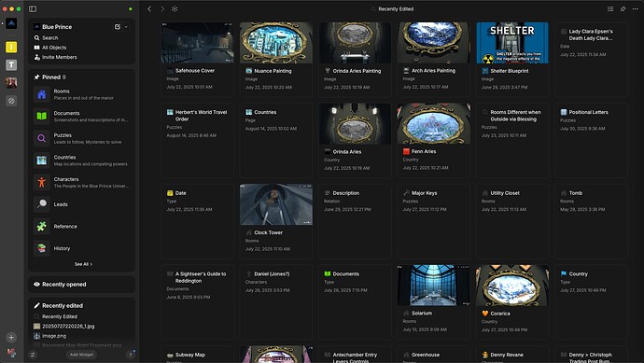644x363 pixels.
Task: Open the list view icon in header
Action: (x=610, y=8)
